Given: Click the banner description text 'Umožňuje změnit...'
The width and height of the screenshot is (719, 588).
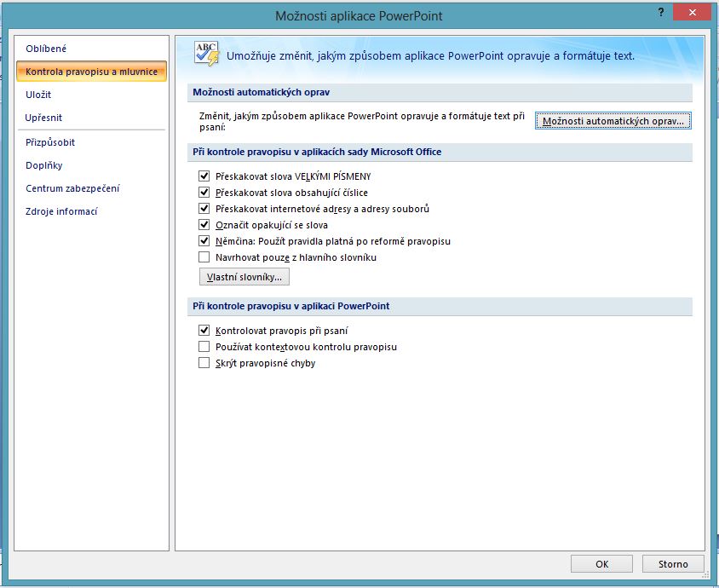Looking at the screenshot, I should point(430,56).
